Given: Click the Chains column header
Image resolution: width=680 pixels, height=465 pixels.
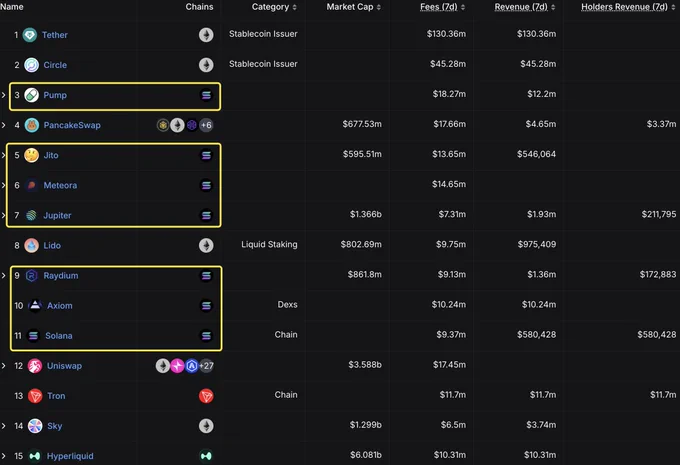Looking at the screenshot, I should click(x=199, y=7).
